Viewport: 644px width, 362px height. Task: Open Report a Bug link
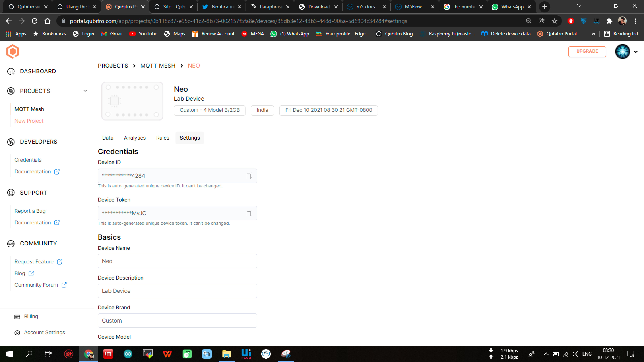pos(30,211)
